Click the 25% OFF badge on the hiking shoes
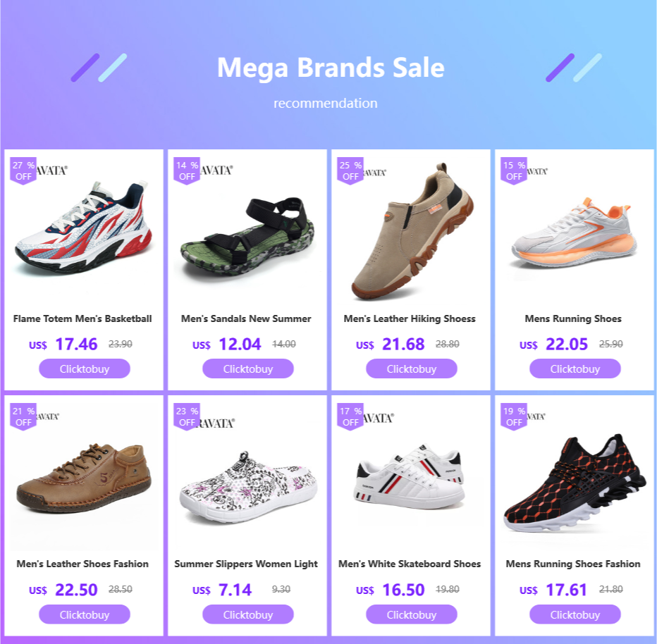657x644 pixels. coord(350,171)
